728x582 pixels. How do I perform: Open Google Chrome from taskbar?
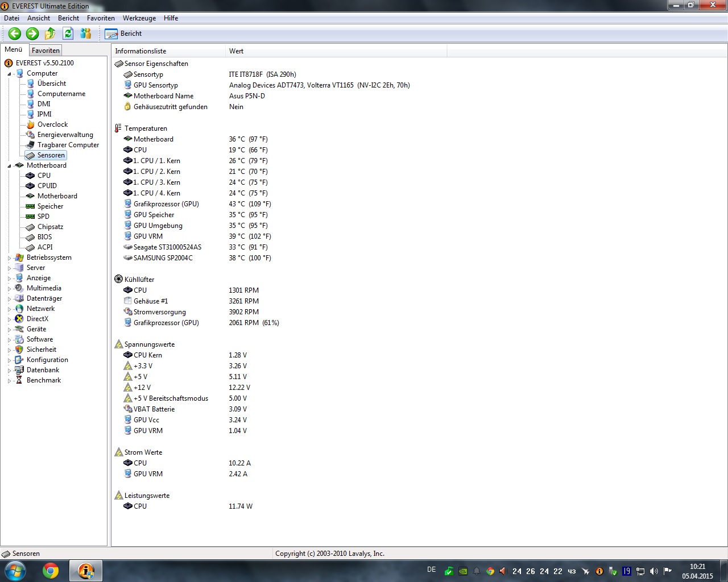(x=51, y=571)
